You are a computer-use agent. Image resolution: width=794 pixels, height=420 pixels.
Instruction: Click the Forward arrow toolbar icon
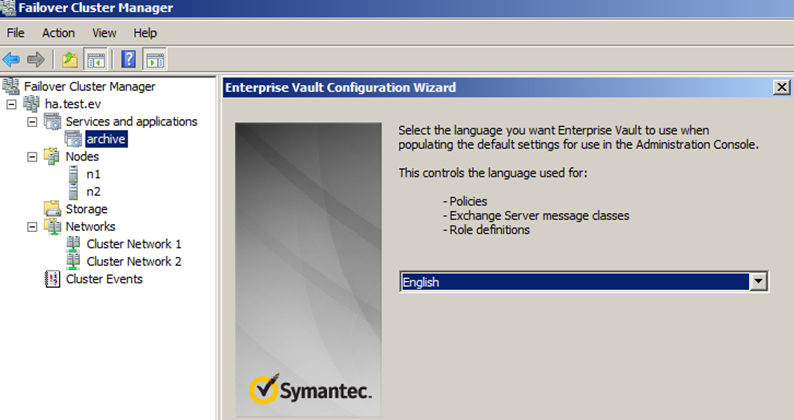click(35, 60)
